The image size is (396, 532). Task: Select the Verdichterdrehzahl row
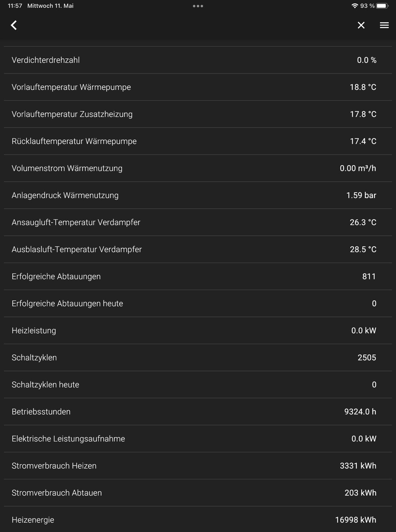pos(198,60)
